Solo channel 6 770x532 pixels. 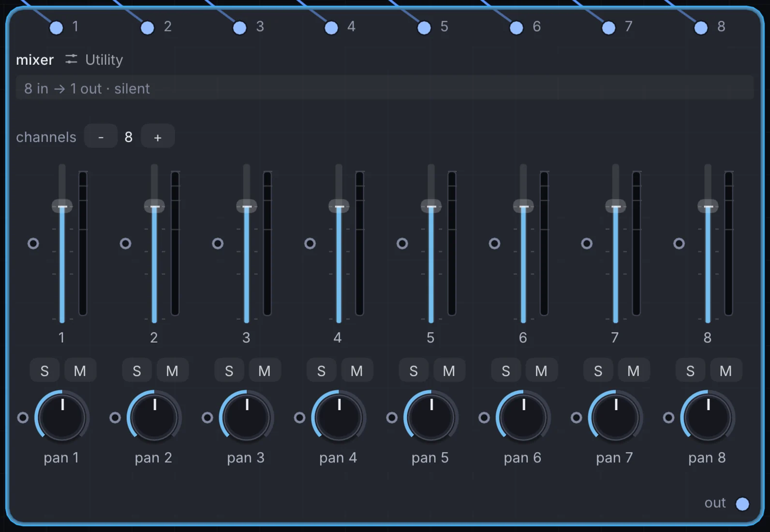click(506, 370)
